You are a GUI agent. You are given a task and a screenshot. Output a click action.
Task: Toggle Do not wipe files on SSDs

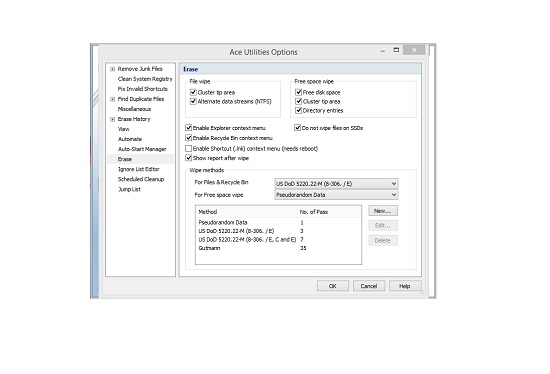tap(297, 128)
